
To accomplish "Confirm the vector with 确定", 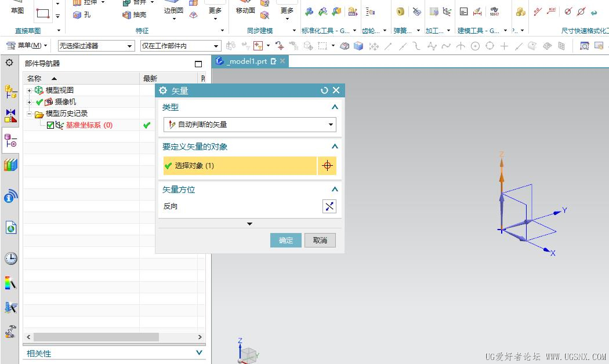I will point(286,240).
